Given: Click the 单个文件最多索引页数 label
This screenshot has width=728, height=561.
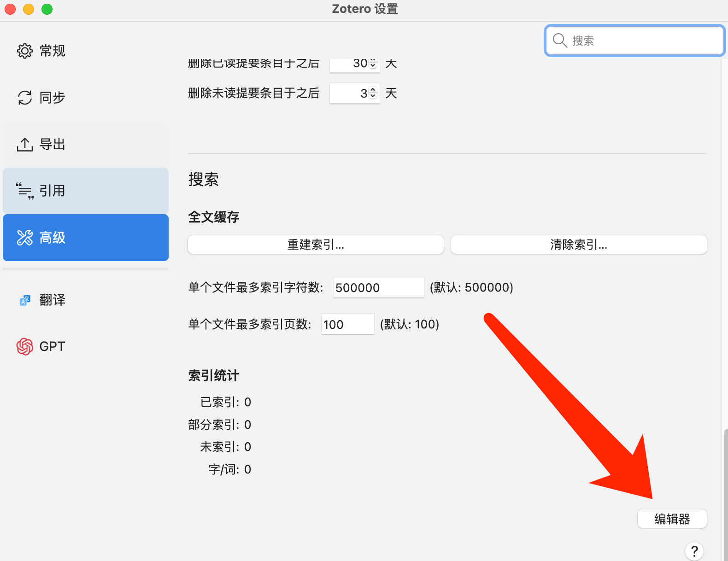Looking at the screenshot, I should [x=250, y=324].
